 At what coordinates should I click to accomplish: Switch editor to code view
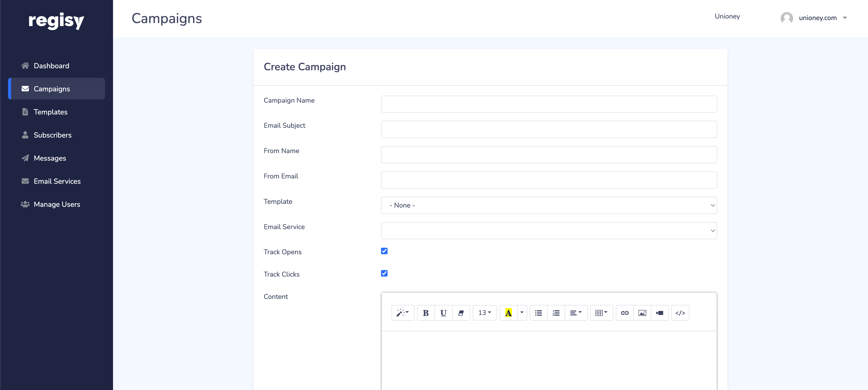pos(680,313)
